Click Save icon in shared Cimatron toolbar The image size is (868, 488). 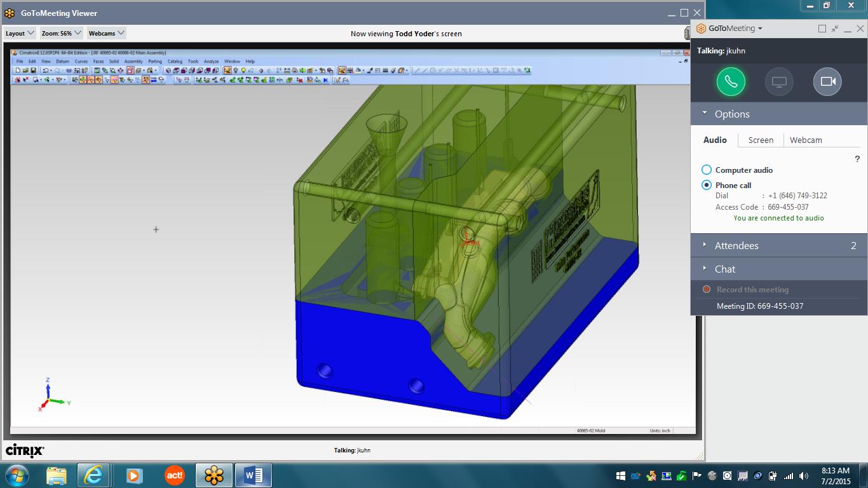(33, 71)
